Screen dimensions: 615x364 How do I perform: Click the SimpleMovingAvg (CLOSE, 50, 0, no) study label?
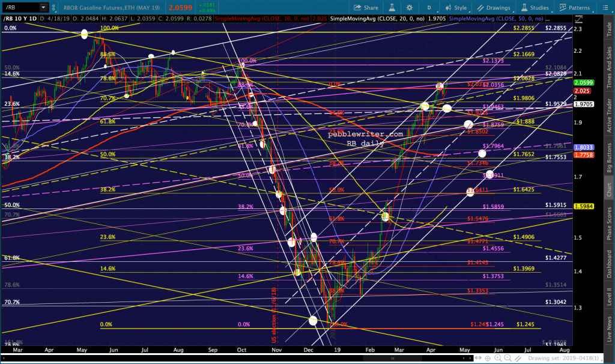(496, 19)
